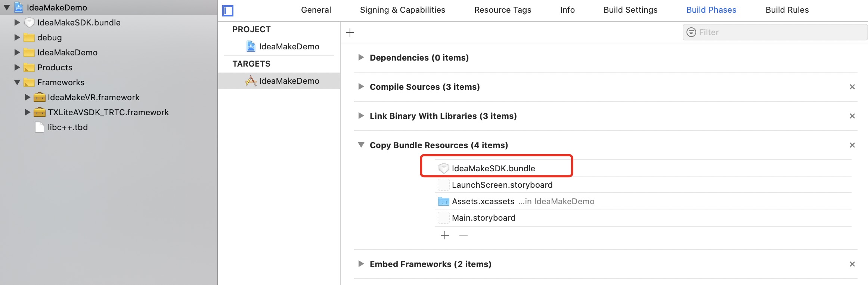Collapse the Frameworks folder in navigator
This screenshot has height=285, width=868.
[x=17, y=82]
